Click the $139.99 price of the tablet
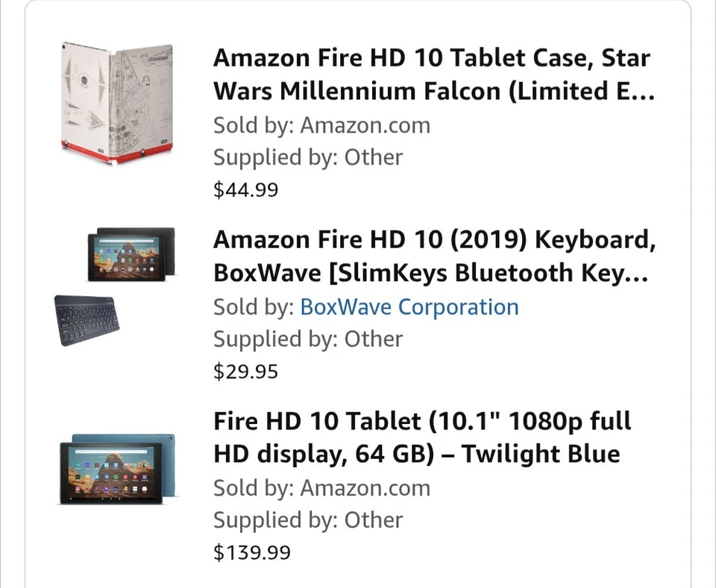Image resolution: width=716 pixels, height=588 pixels. [251, 552]
